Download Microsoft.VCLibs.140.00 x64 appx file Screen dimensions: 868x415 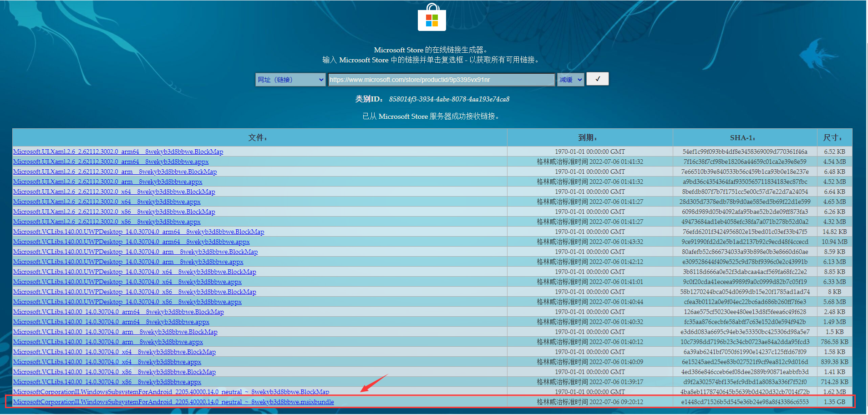click(x=107, y=362)
